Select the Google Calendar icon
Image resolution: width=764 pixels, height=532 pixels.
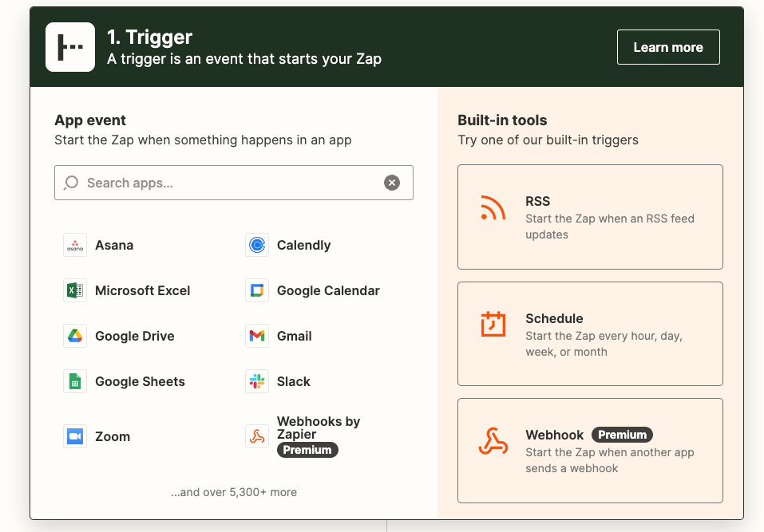coord(257,290)
